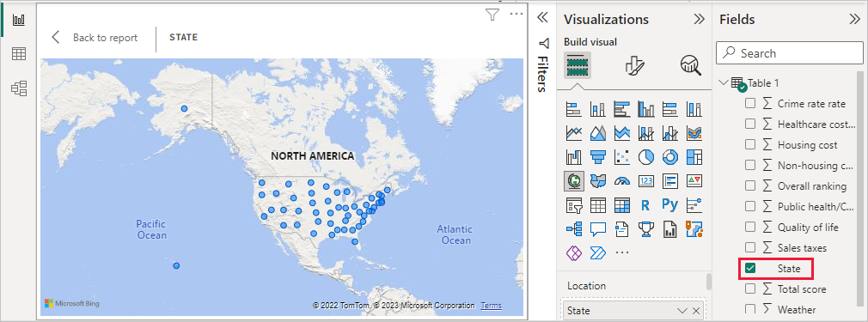This screenshot has height=322, width=868.
Task: Uncheck the State field checkbox
Action: pos(750,268)
